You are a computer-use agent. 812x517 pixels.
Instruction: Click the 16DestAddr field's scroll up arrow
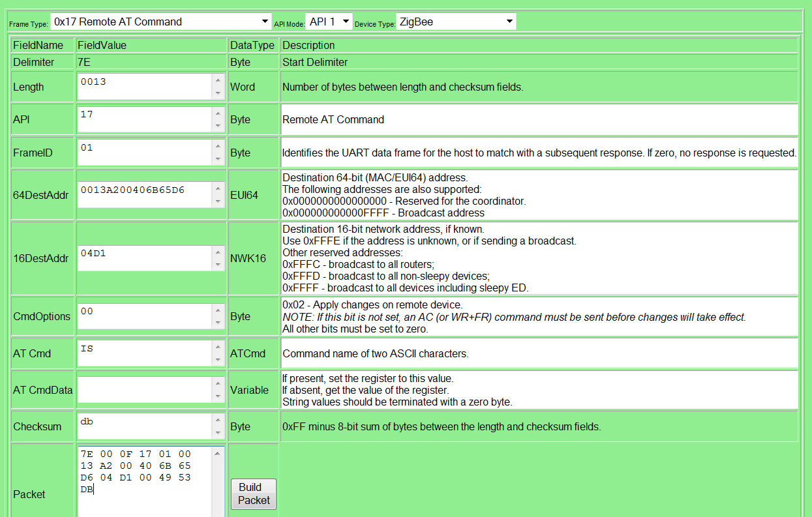pos(218,252)
